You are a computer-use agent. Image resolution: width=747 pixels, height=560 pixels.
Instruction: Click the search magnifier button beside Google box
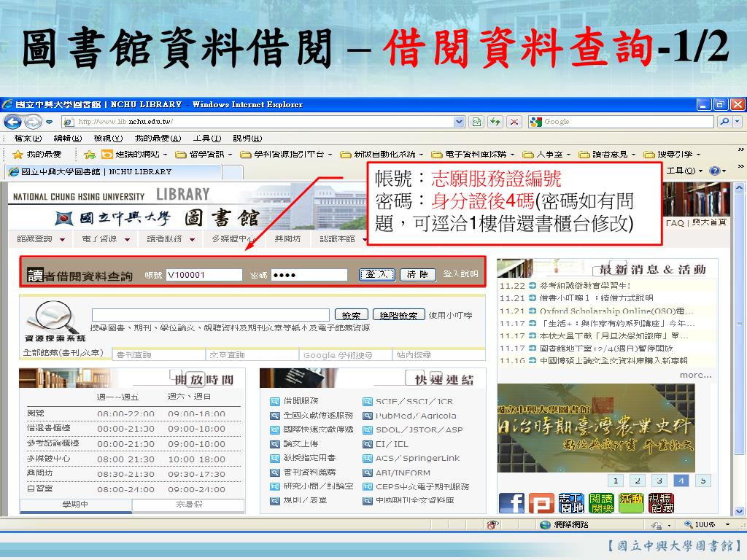click(x=724, y=122)
